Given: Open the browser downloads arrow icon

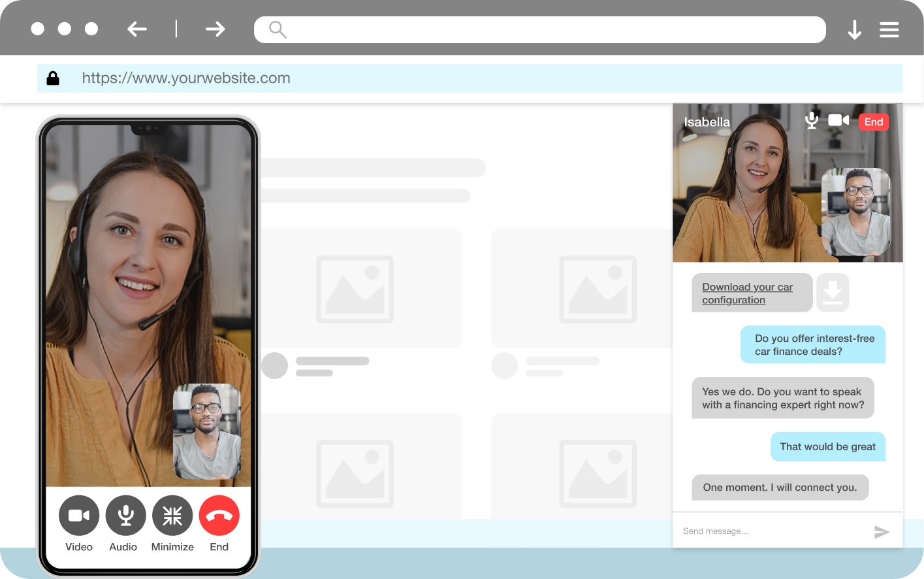Looking at the screenshot, I should (854, 30).
